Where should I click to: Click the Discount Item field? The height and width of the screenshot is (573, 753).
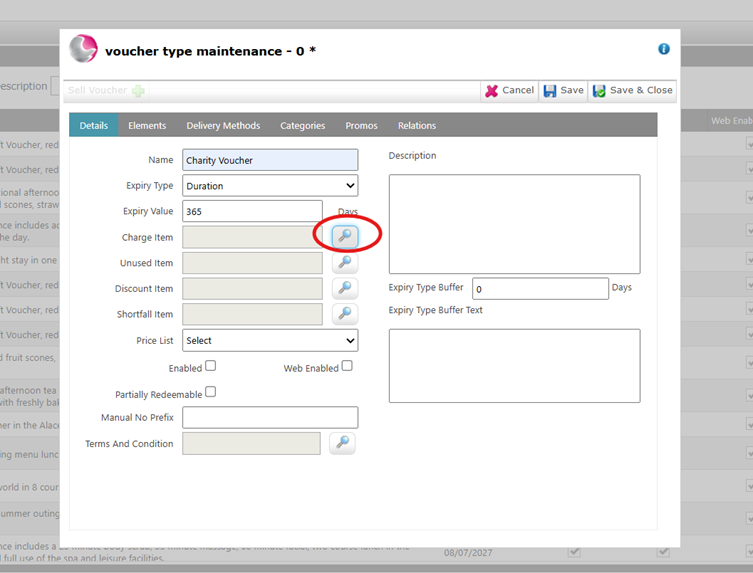click(x=252, y=289)
